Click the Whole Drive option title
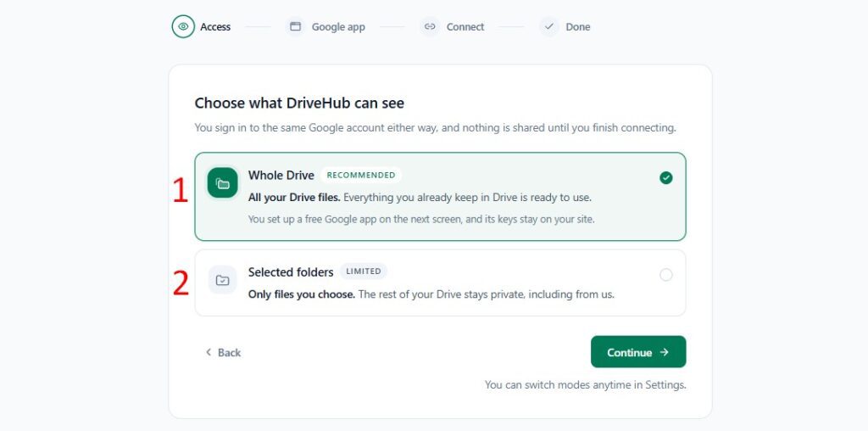Screen dimensions: 868x431 tap(281, 175)
